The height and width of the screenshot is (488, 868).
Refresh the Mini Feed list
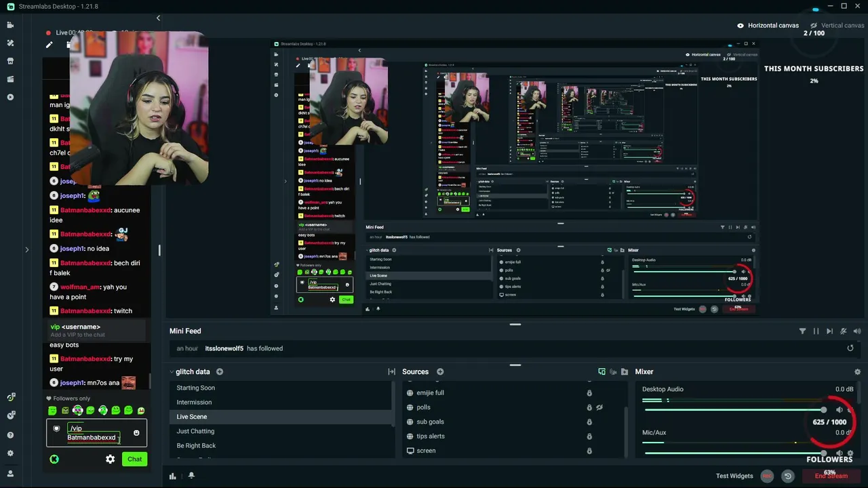click(x=850, y=348)
